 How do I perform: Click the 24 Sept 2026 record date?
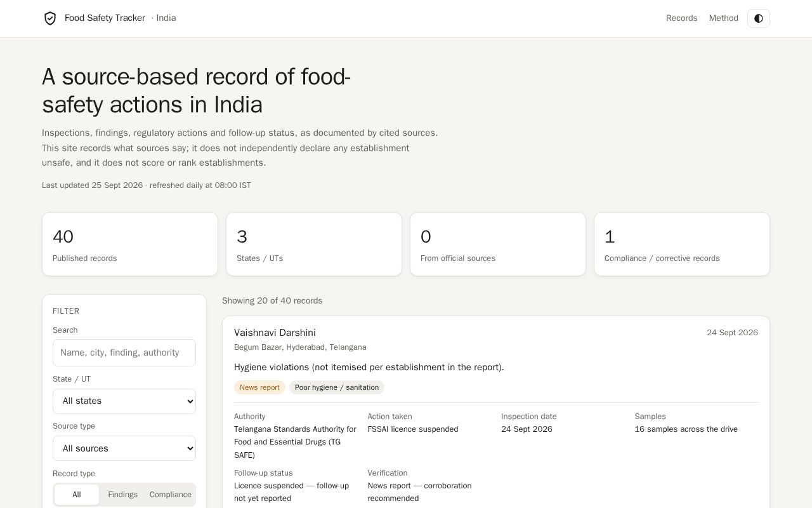pos(732,333)
